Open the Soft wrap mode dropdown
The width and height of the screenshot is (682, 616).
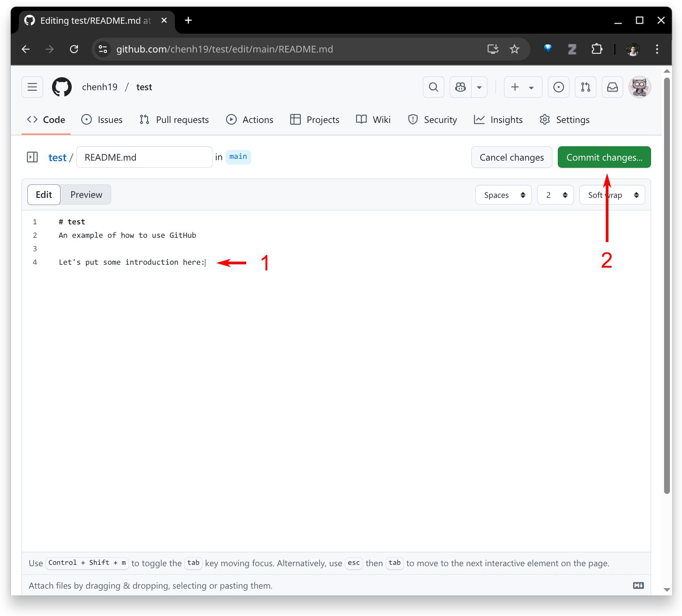[x=612, y=195]
